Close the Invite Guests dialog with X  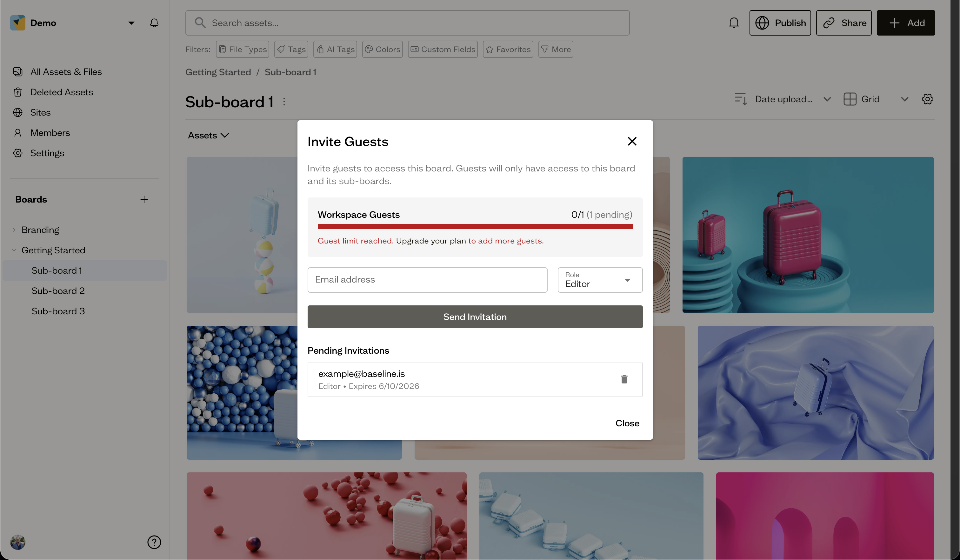632,141
